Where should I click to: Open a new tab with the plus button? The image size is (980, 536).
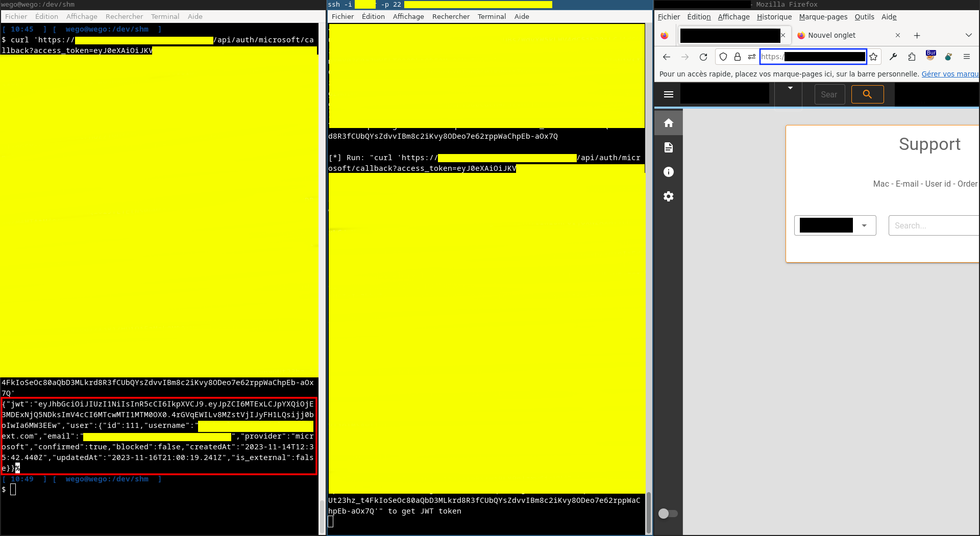[x=917, y=35]
